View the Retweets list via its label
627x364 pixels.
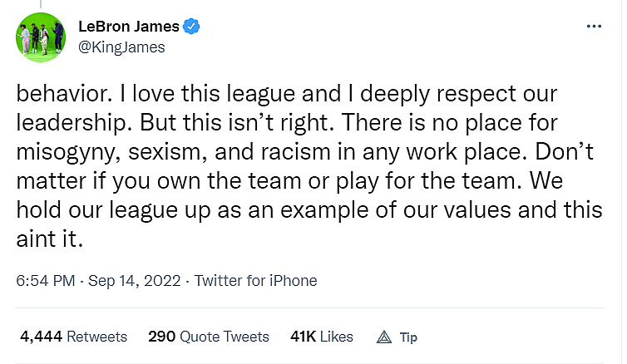click(96, 337)
